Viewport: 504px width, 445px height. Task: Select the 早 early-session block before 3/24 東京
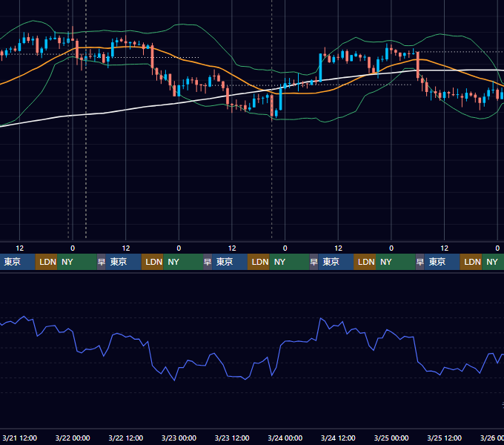pyautogui.click(x=314, y=262)
